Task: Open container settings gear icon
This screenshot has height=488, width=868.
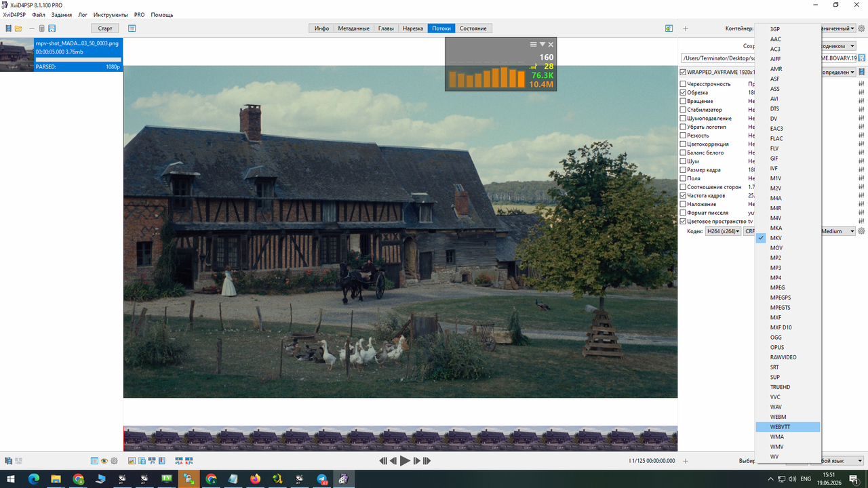Action: (862, 28)
